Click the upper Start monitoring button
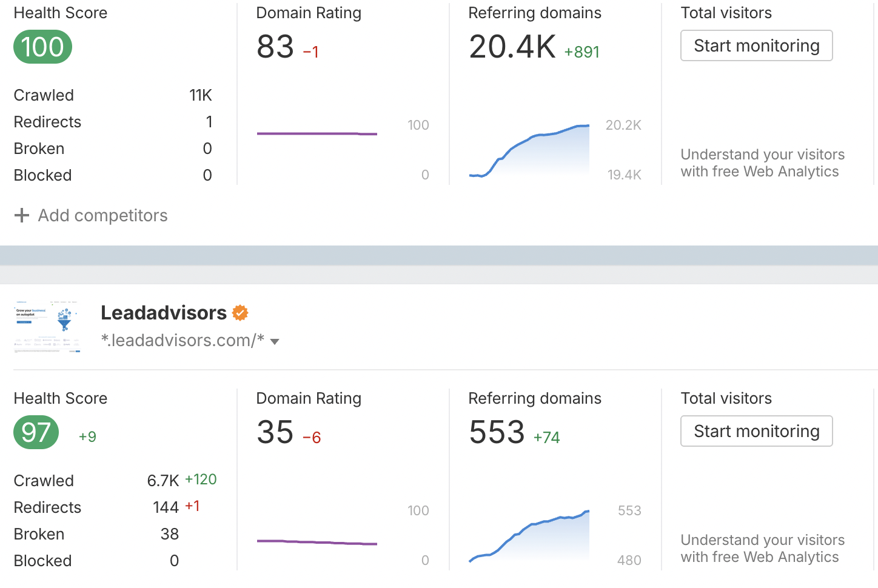Screen dimensions: 878x588 [756, 46]
